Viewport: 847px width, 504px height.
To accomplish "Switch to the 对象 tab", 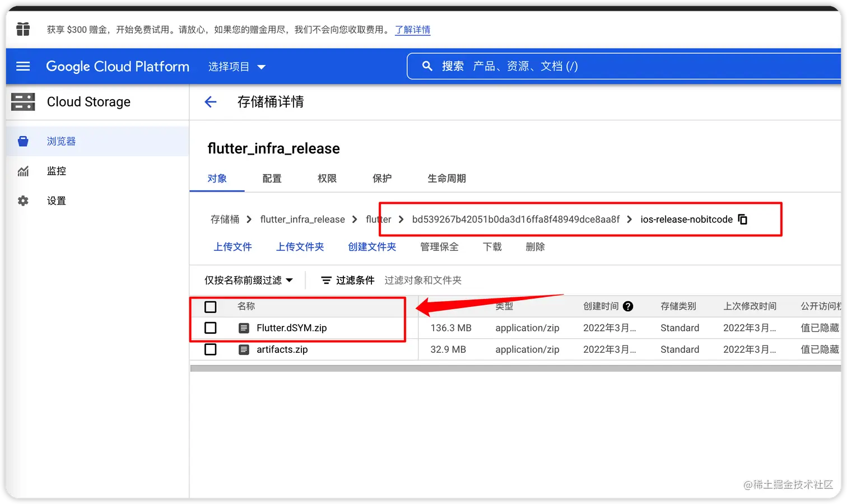I will (x=217, y=178).
